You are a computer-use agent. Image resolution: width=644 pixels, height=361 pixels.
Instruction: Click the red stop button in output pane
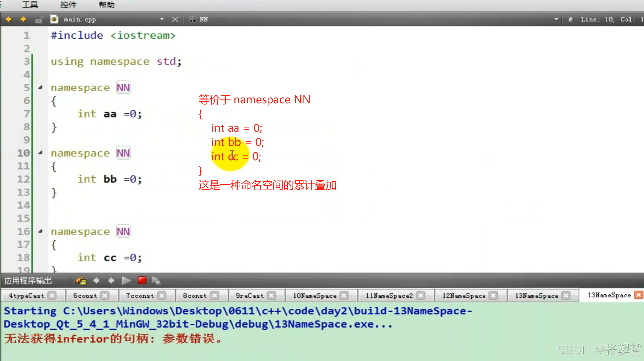(142, 281)
